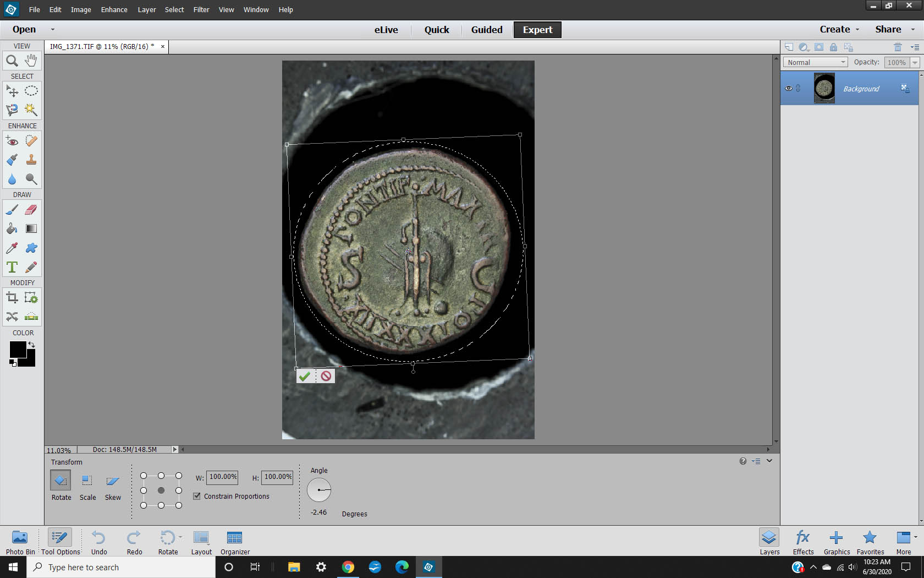
Task: Select the Scale transform option
Action: [87, 481]
